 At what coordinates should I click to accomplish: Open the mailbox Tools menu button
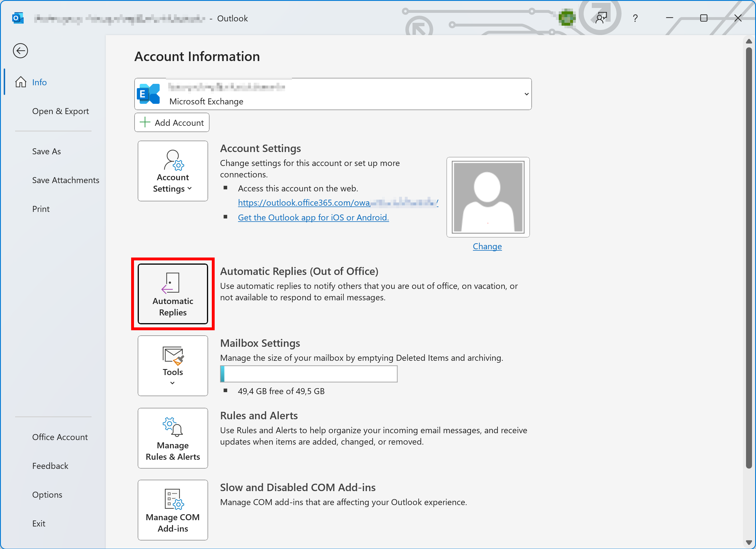tap(173, 366)
